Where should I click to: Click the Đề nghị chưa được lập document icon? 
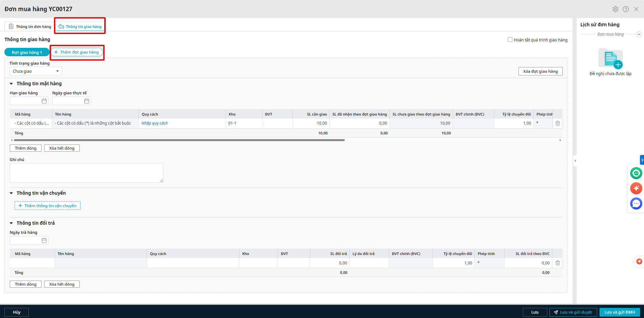(x=610, y=58)
